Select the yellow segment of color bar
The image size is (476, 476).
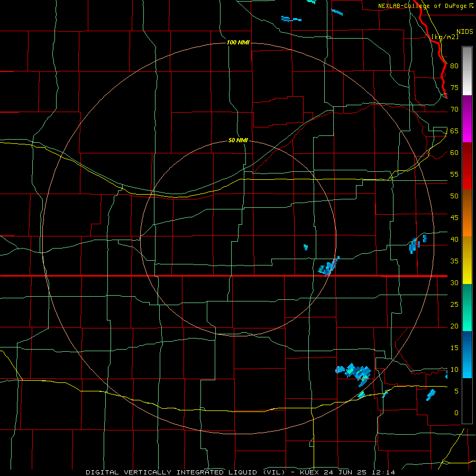pos(467,260)
